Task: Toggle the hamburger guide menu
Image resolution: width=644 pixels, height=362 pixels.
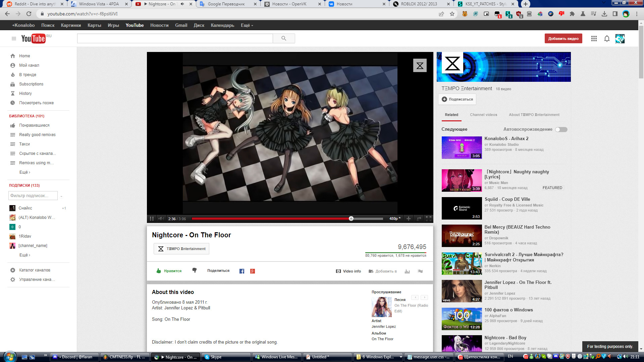Action: pyautogui.click(x=14, y=39)
